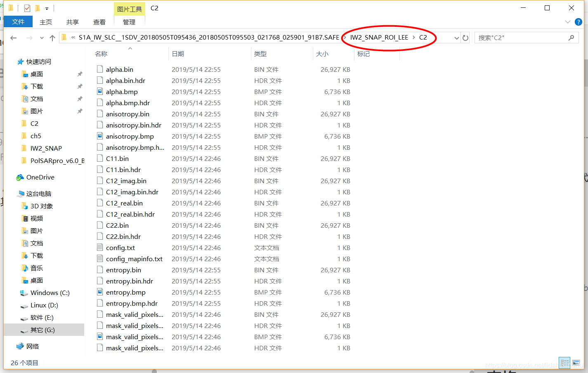Switch to the 主页 ribbon tab
This screenshot has width=588, height=373.
[46, 22]
